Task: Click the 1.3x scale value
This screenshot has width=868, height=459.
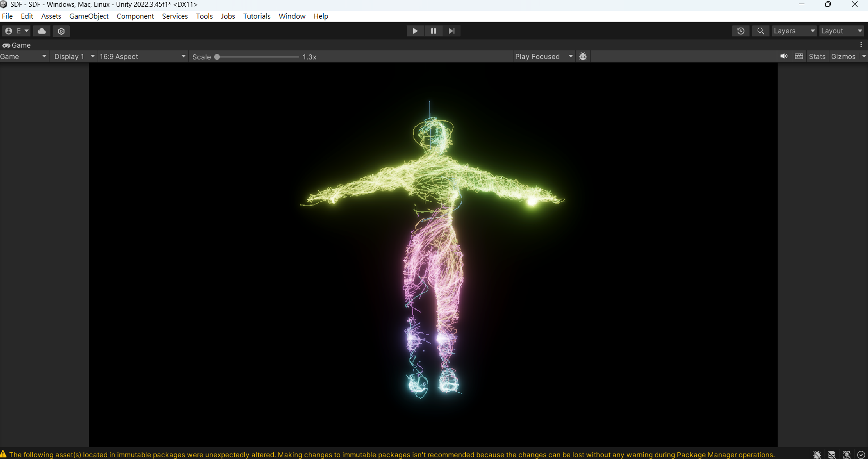Action: coord(310,57)
